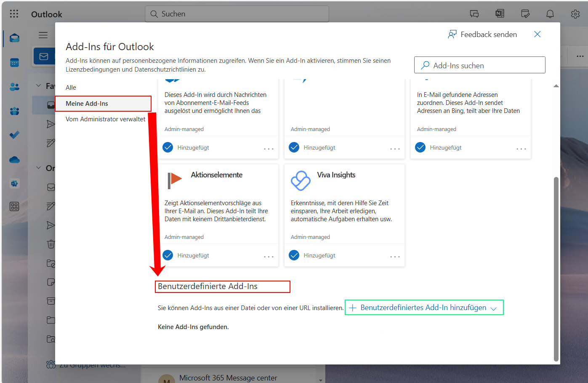Open three-dot menu on Bing address card
Viewport: 588px width, 383px height.
point(521,149)
